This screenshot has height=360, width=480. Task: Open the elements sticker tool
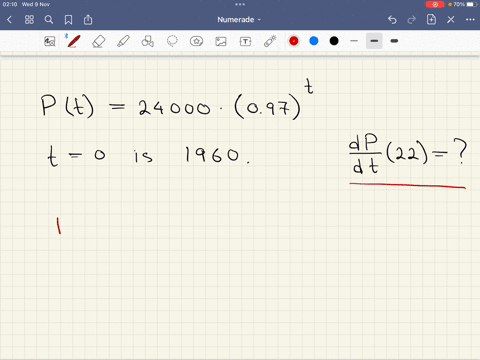196,41
